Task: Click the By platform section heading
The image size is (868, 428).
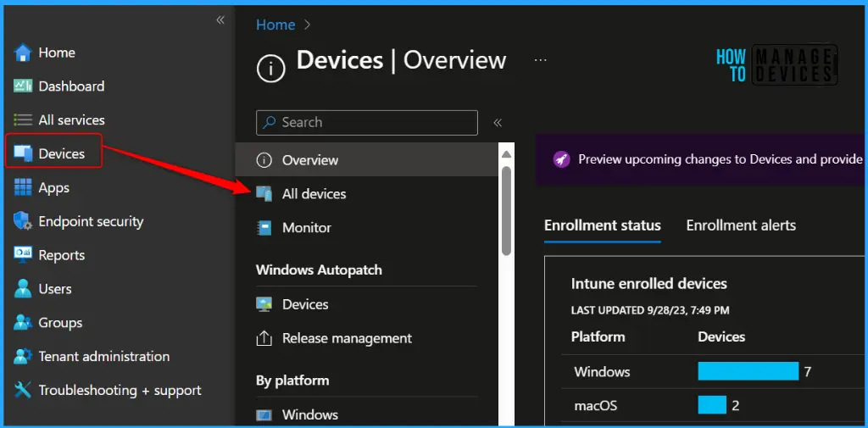Action: point(292,381)
